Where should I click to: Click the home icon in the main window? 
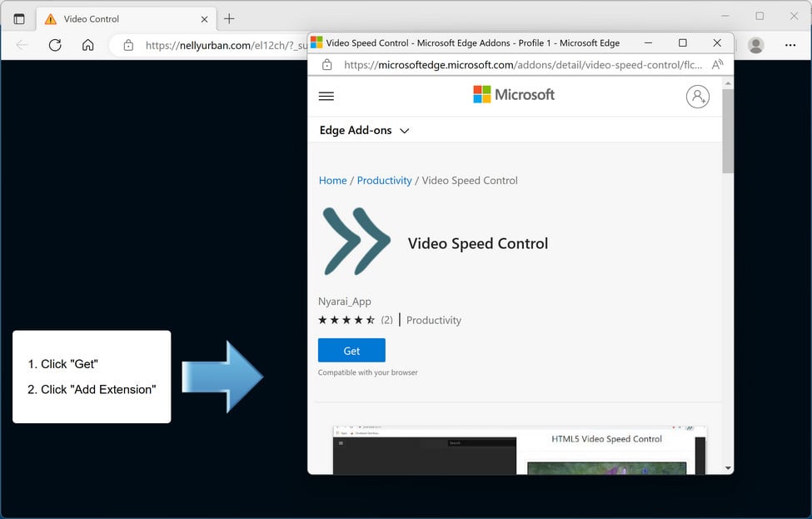click(88, 46)
